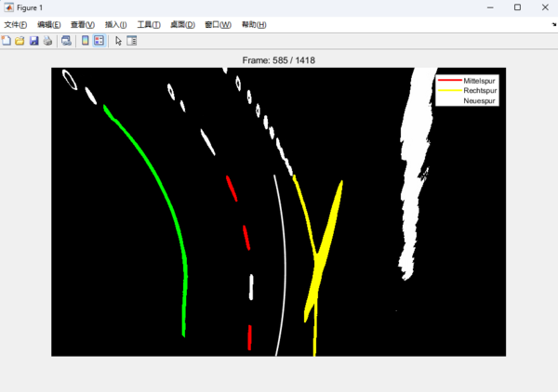Toggle the Insert Legend button
Screen dimensions: 558x392
[99, 41]
